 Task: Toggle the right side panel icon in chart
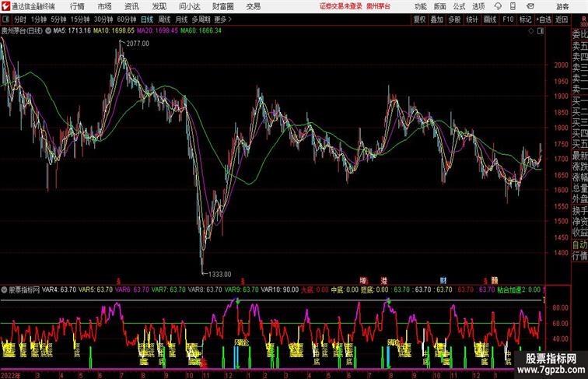click(541, 32)
